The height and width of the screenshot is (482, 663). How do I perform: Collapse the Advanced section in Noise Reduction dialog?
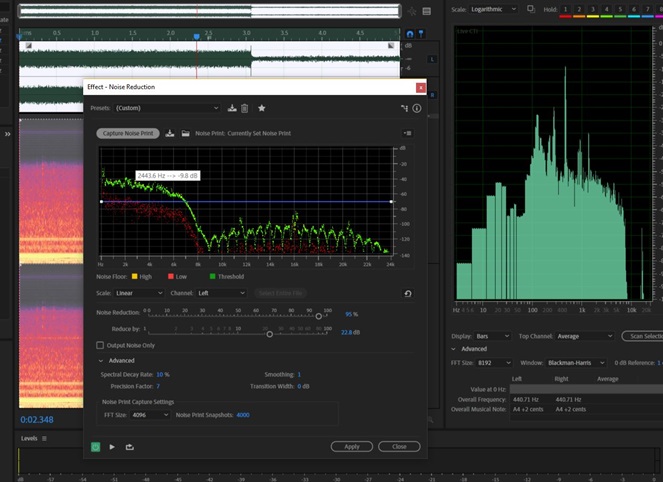point(101,361)
